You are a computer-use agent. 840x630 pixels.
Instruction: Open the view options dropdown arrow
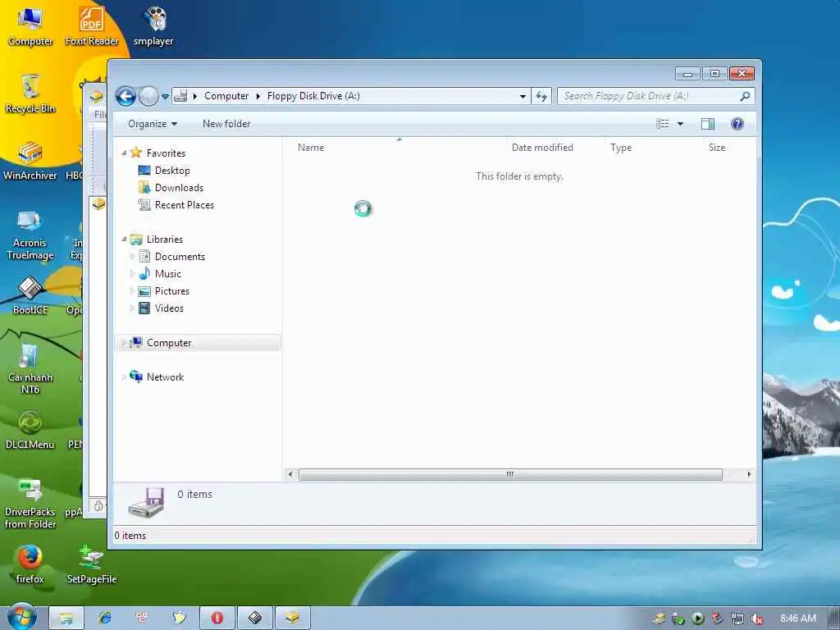[680, 124]
